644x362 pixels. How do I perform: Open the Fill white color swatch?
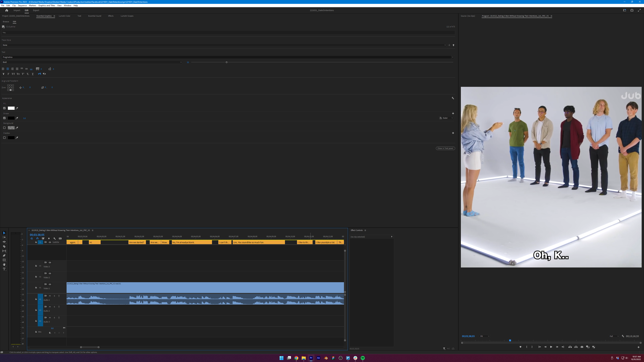11,108
